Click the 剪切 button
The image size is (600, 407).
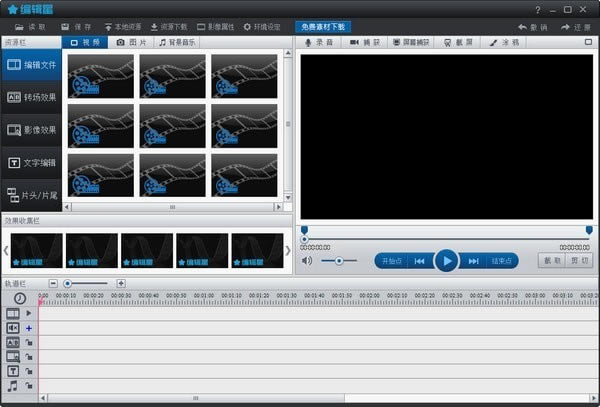[x=580, y=261]
